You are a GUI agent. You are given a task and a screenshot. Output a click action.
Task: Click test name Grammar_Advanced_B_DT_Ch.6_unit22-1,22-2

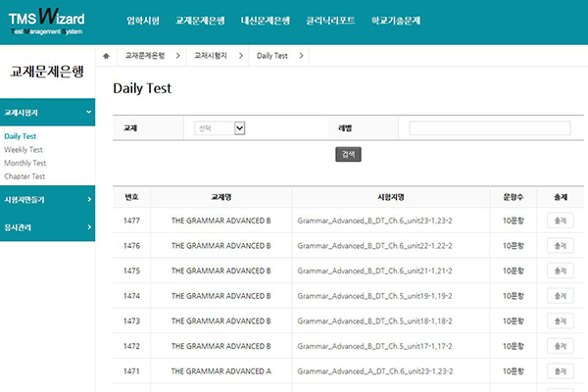(374, 246)
